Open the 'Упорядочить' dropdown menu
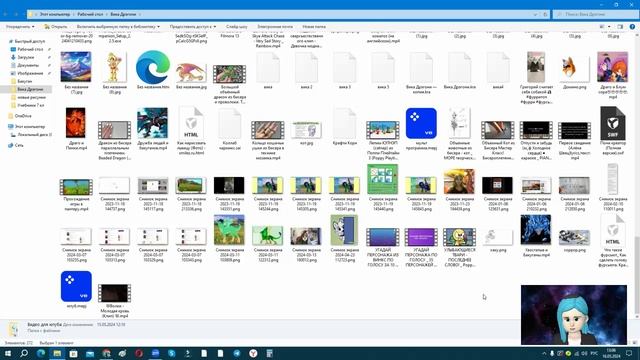640x360 pixels. pyautogui.click(x=20, y=27)
